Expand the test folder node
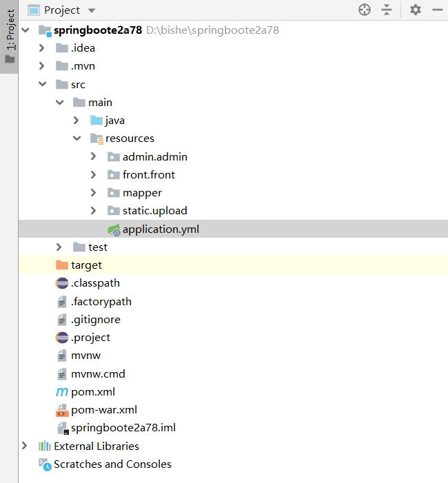448x483 pixels. (x=59, y=247)
